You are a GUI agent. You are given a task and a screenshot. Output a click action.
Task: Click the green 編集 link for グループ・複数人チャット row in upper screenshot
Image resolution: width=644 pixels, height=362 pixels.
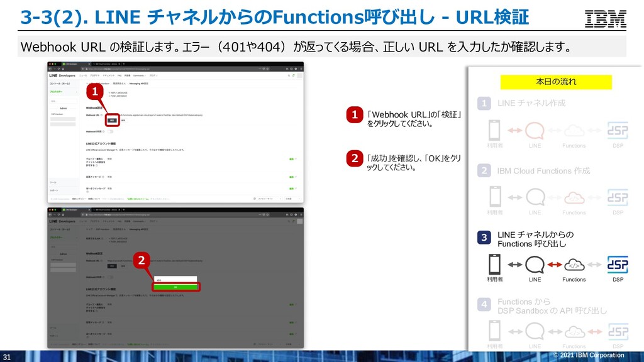pos(292,159)
